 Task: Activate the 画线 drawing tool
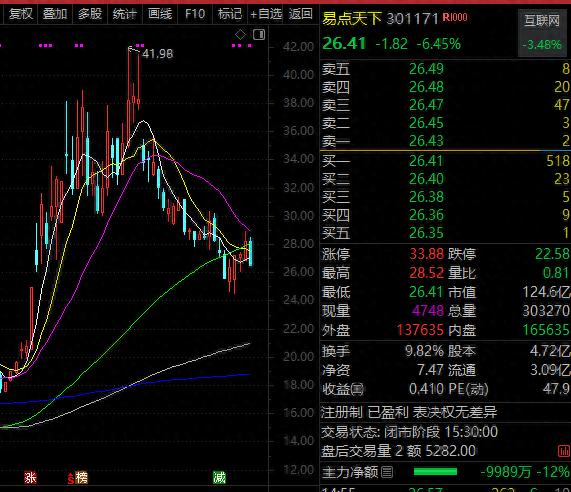[x=160, y=14]
